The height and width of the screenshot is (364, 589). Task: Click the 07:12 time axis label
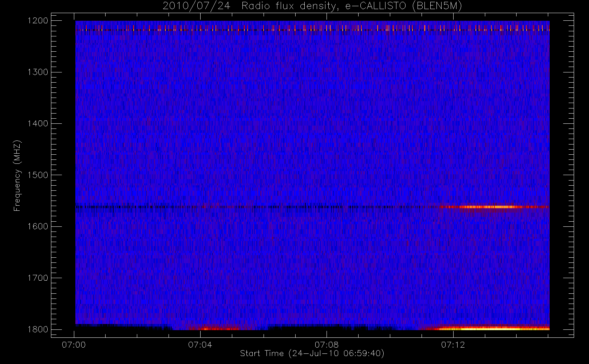pyautogui.click(x=453, y=345)
